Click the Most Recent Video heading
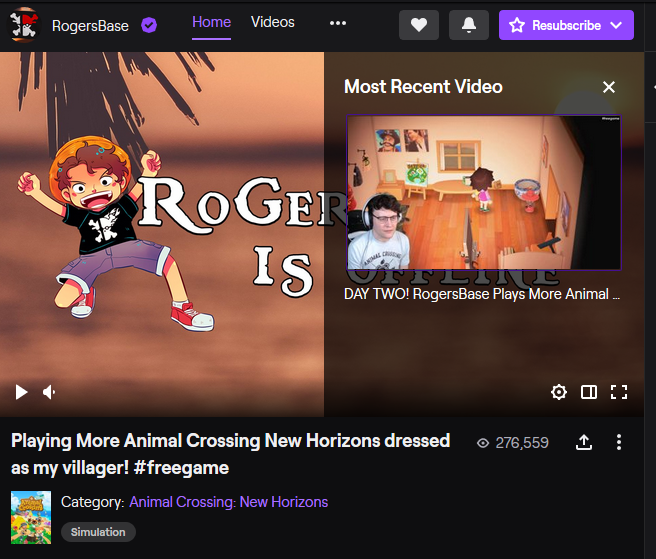The width and height of the screenshot is (656, 559). (423, 87)
